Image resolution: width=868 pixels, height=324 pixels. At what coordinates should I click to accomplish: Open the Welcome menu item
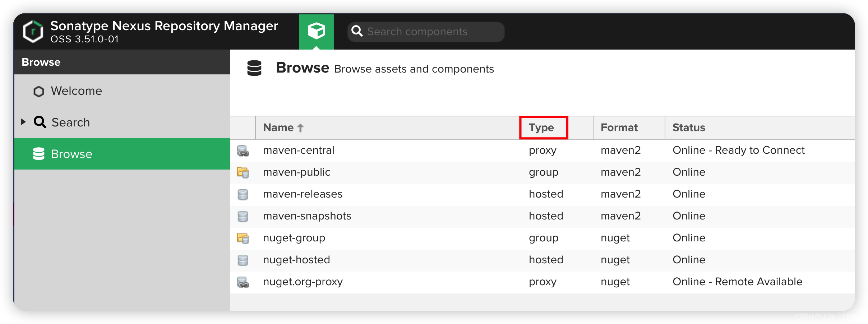[x=122, y=91]
